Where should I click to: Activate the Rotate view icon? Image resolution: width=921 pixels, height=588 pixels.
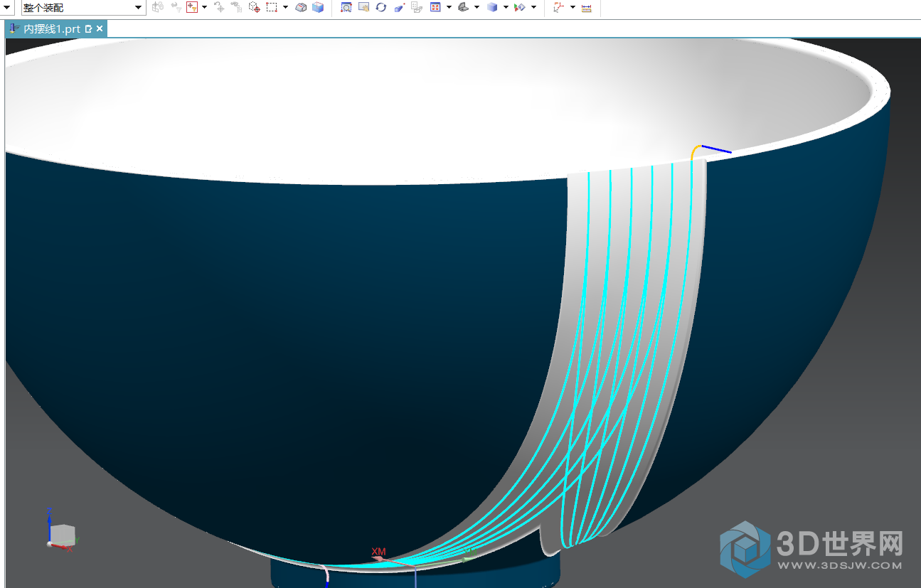pyautogui.click(x=381, y=7)
